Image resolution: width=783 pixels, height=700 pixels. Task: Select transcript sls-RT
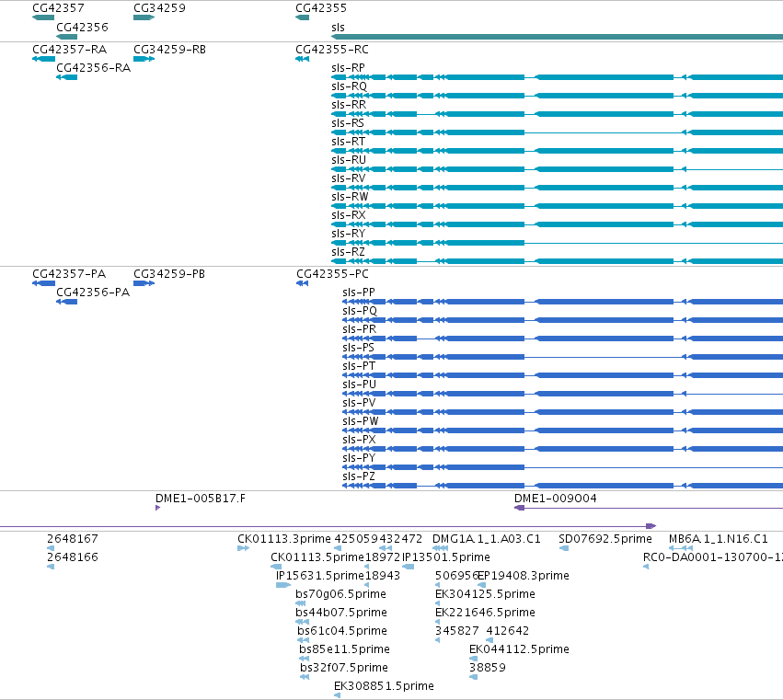[x=348, y=142]
